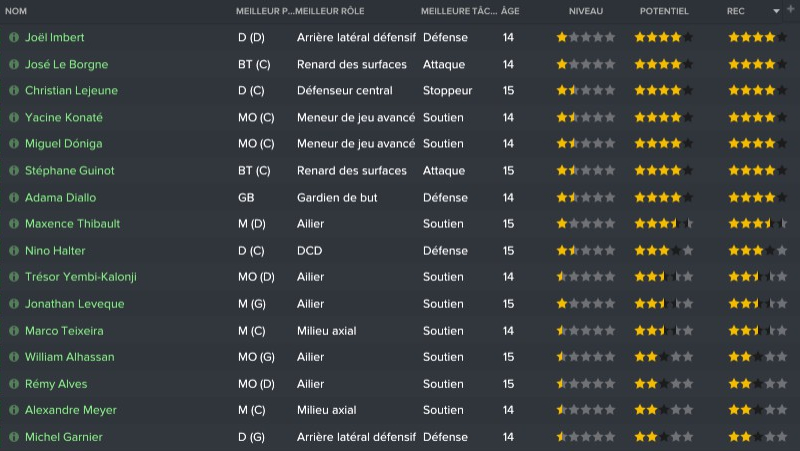Click the info icon next to Adama Diallo
The height and width of the screenshot is (451, 800).
coord(13,197)
